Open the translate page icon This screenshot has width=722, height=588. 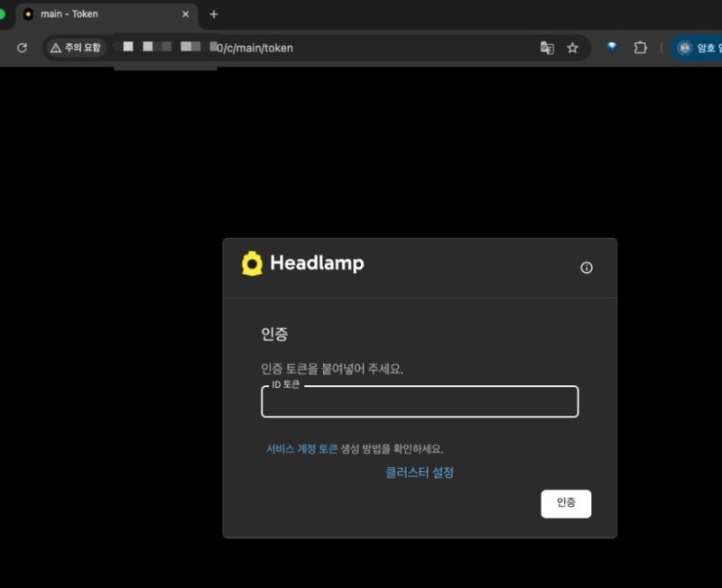(547, 48)
